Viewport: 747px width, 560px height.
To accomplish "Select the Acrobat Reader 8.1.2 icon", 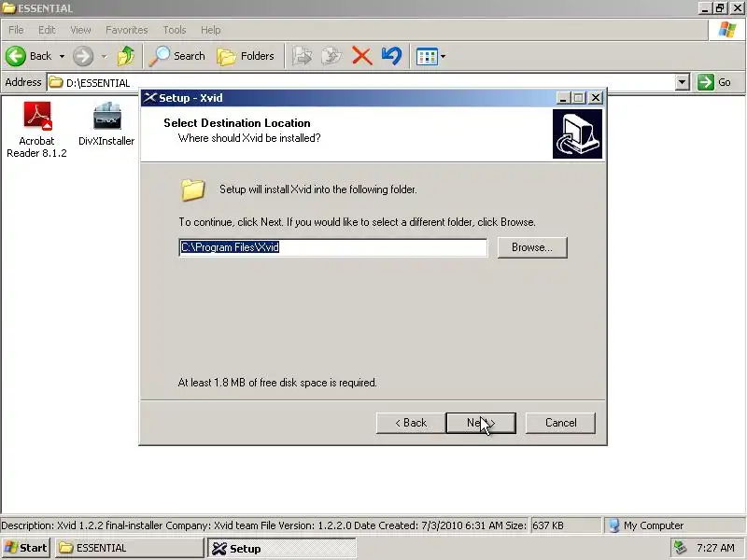I will 36,130.
